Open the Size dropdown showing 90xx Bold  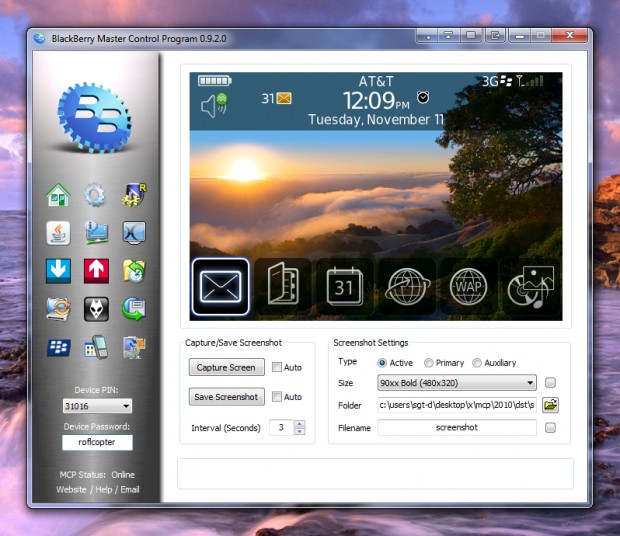coord(457,383)
